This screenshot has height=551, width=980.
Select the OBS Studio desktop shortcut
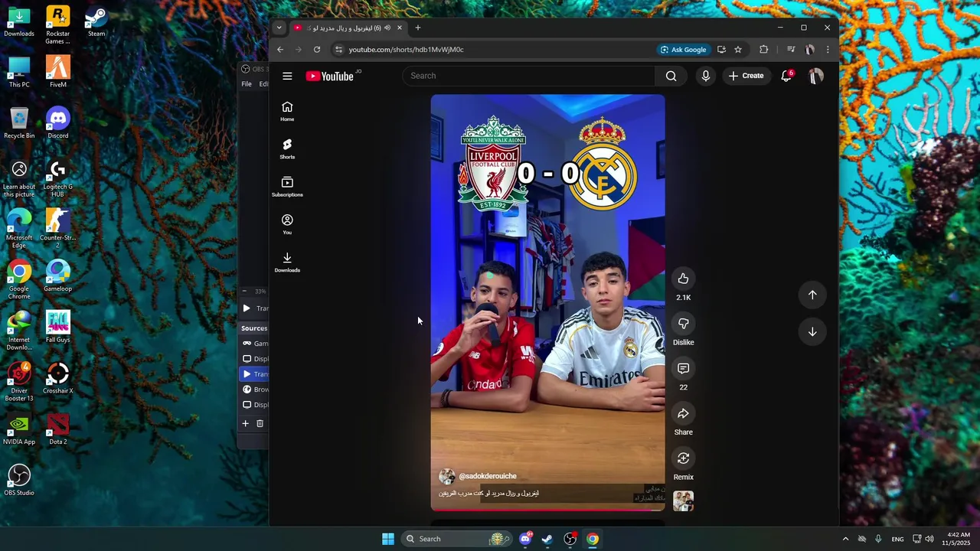[x=19, y=480]
